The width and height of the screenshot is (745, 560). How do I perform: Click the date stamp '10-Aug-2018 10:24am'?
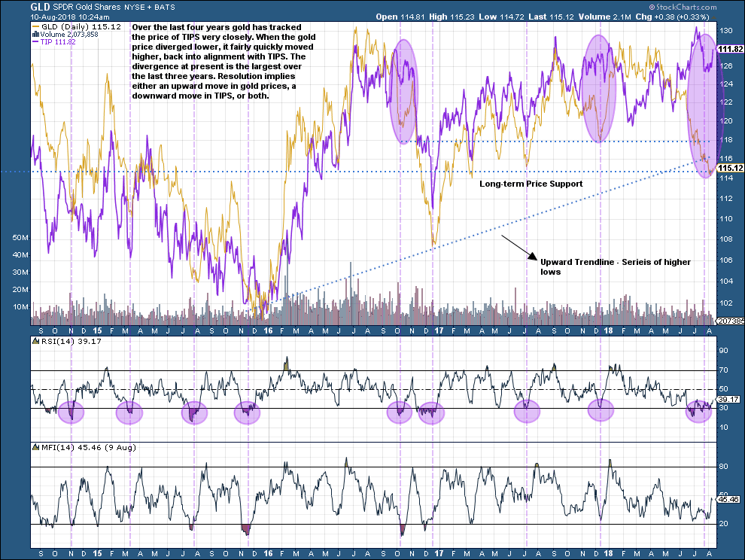[70, 17]
